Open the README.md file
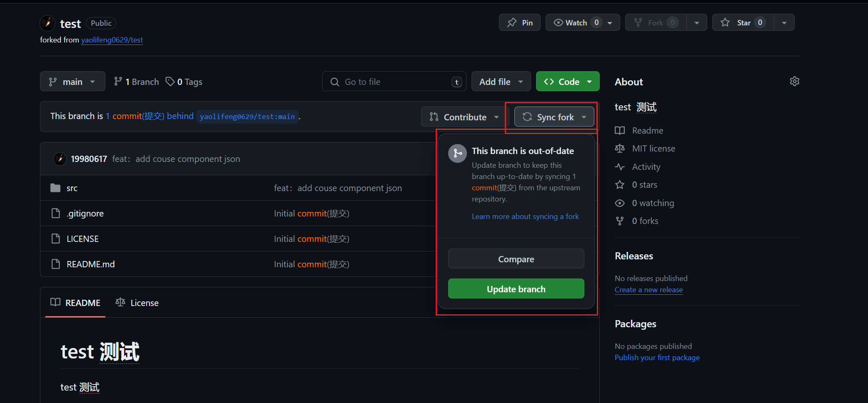Viewport: 868px width, 403px height. click(90, 264)
